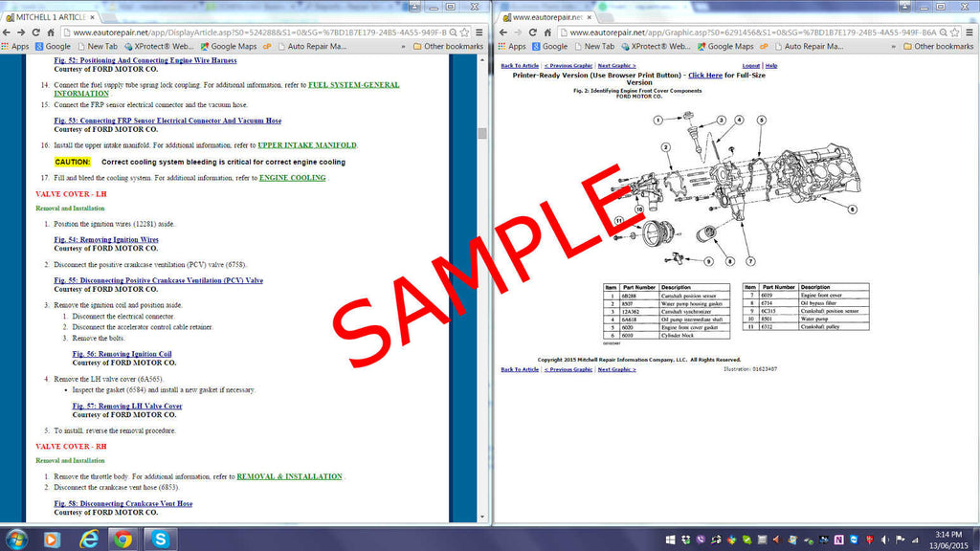980x551 pixels.
Task: Open the Apps shortcut in right window
Action: [512, 46]
